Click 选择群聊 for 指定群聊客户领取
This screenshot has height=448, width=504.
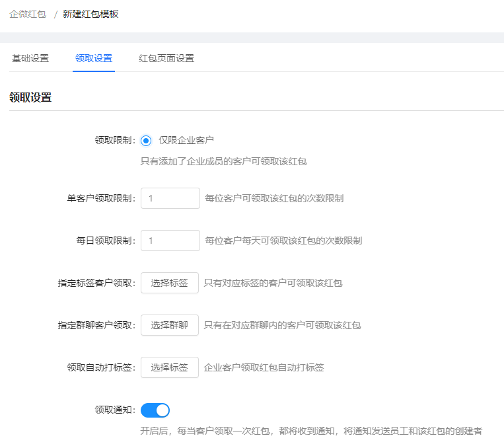(169, 325)
